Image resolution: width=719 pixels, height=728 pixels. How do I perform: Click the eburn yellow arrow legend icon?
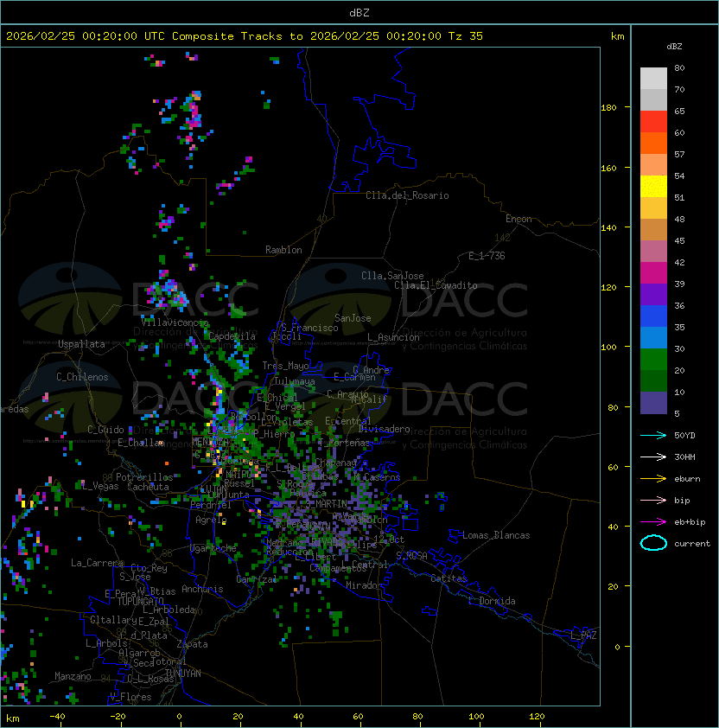point(653,478)
